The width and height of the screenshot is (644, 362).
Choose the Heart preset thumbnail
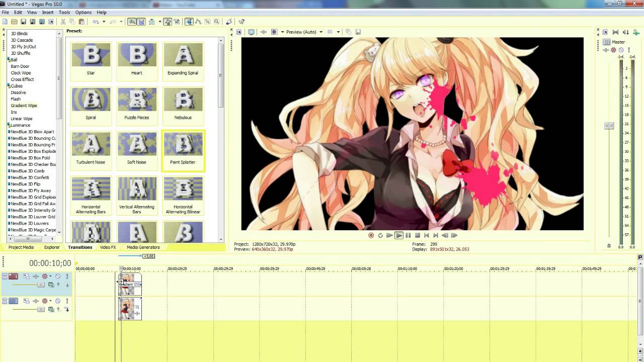[137, 55]
